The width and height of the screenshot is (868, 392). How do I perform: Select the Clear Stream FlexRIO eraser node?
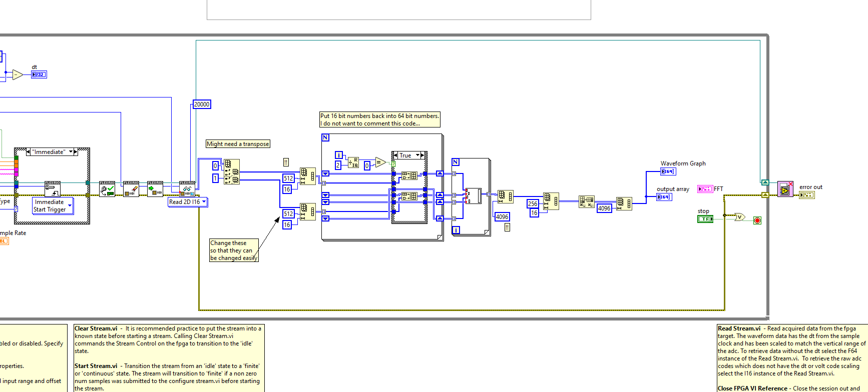131,189
